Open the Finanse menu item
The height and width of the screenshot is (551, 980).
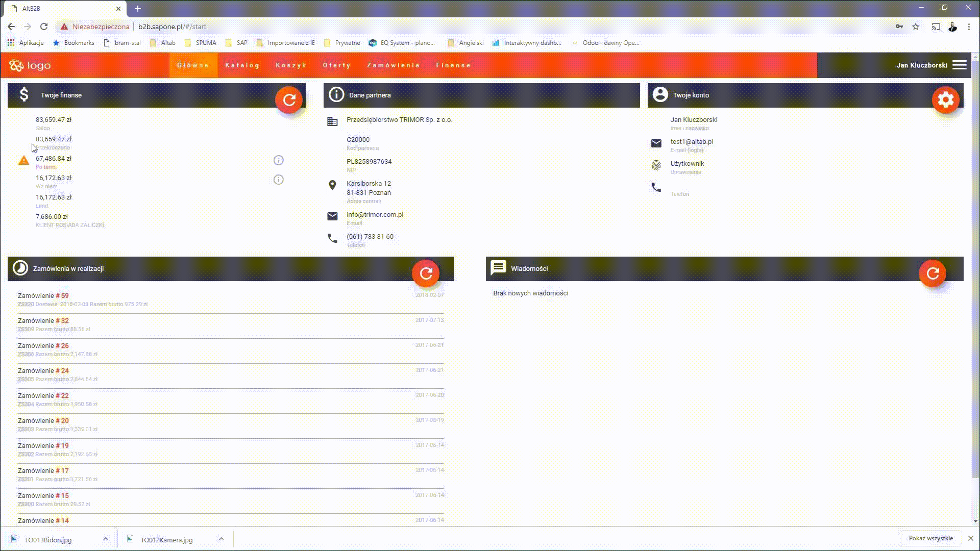[x=453, y=65]
